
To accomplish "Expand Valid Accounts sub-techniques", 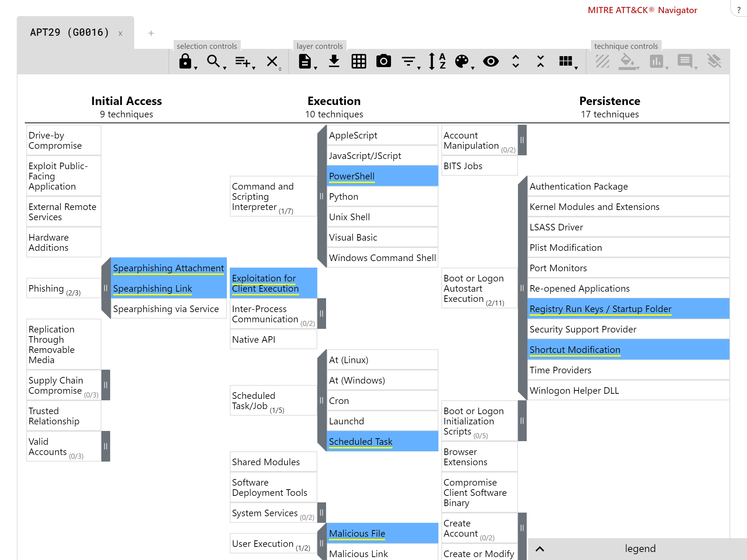I will tap(106, 446).
